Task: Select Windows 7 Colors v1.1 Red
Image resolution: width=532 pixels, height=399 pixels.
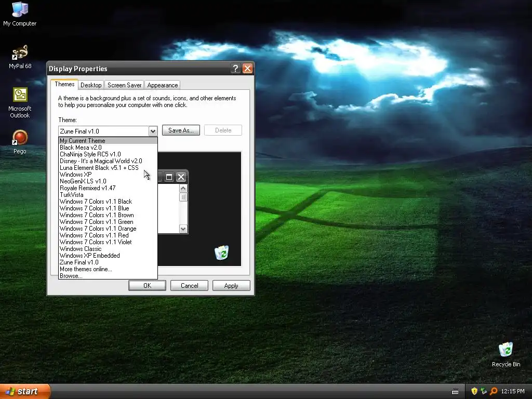Action: pos(108,235)
